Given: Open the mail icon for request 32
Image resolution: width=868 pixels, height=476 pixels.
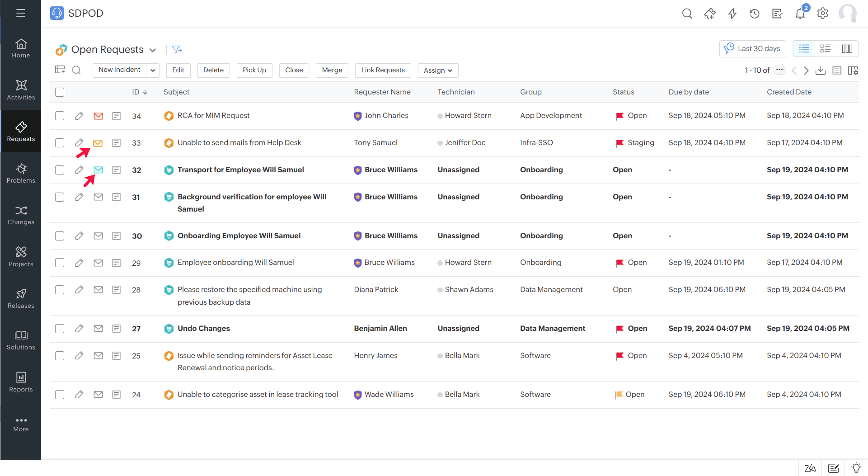Looking at the screenshot, I should (x=98, y=170).
